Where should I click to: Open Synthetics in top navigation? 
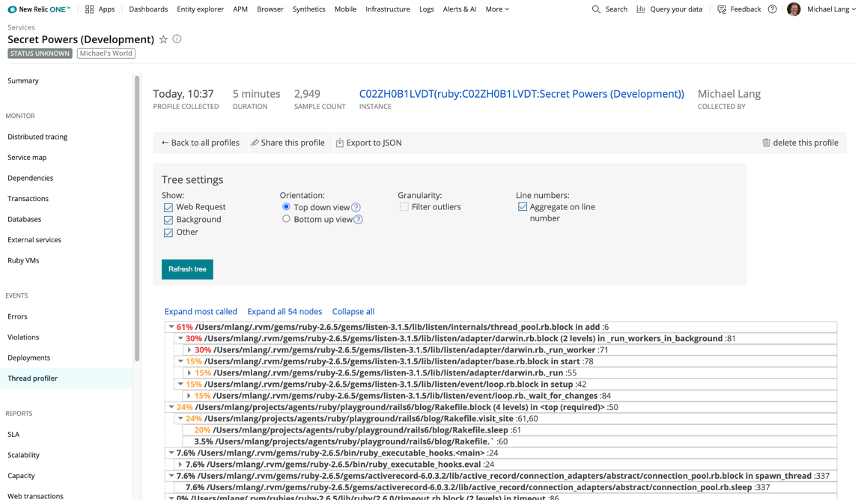pyautogui.click(x=309, y=9)
